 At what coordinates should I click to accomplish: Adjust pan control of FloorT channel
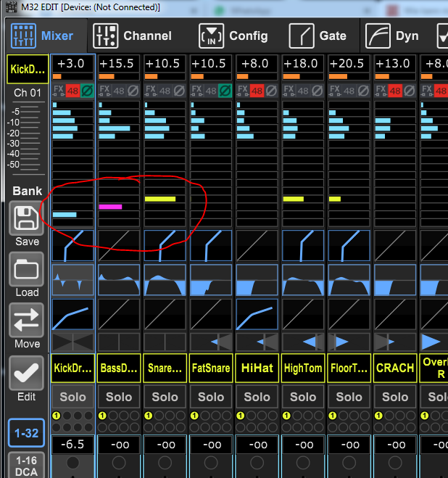point(349,342)
